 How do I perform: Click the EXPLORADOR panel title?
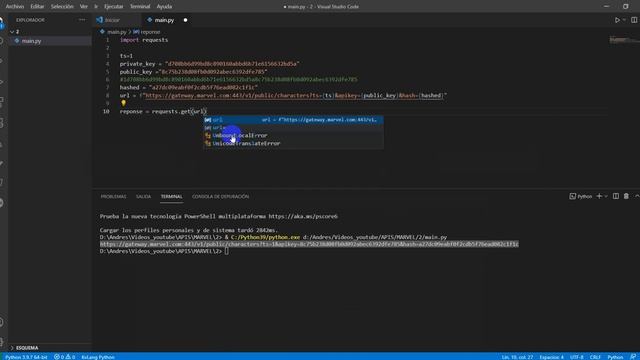click(30, 20)
